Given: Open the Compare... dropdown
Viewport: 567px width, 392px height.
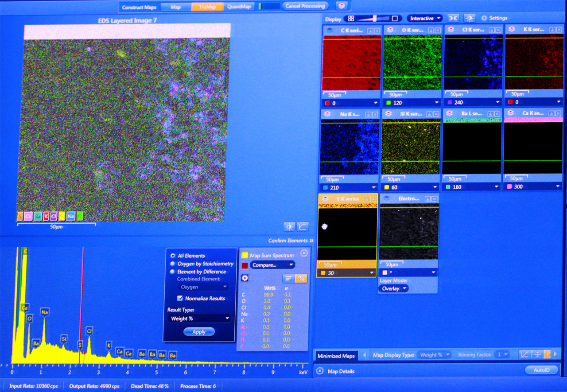Looking at the screenshot, I should (272, 265).
